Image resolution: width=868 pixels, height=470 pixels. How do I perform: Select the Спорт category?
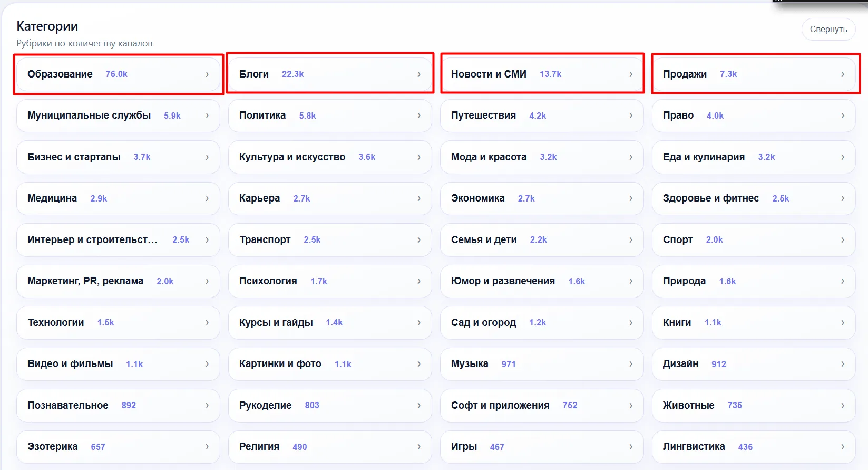pos(754,240)
